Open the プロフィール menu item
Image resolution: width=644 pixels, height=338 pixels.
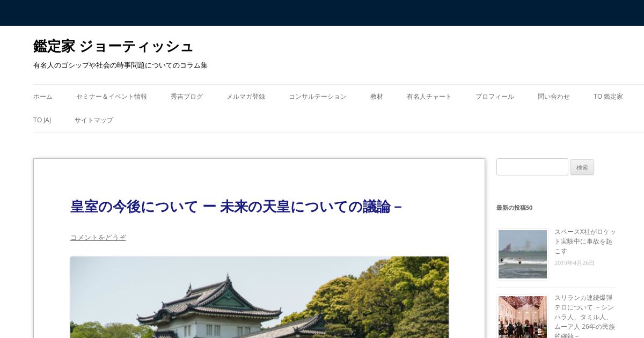click(x=495, y=97)
